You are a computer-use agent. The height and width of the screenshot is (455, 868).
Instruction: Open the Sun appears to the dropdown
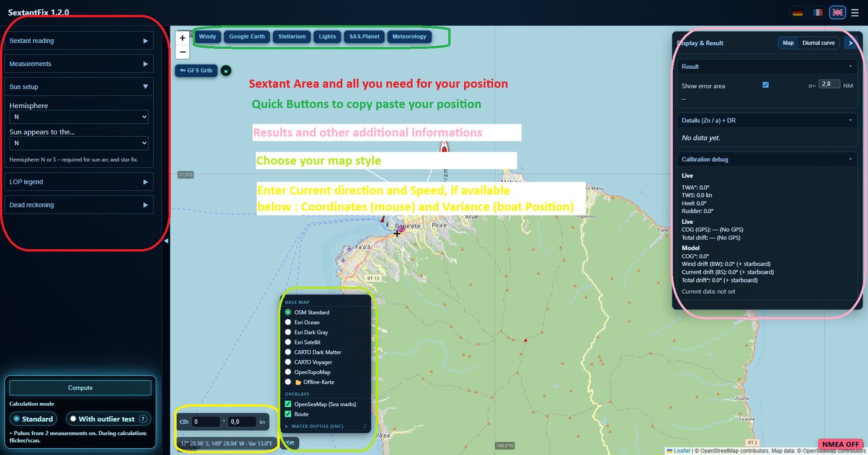[79, 143]
